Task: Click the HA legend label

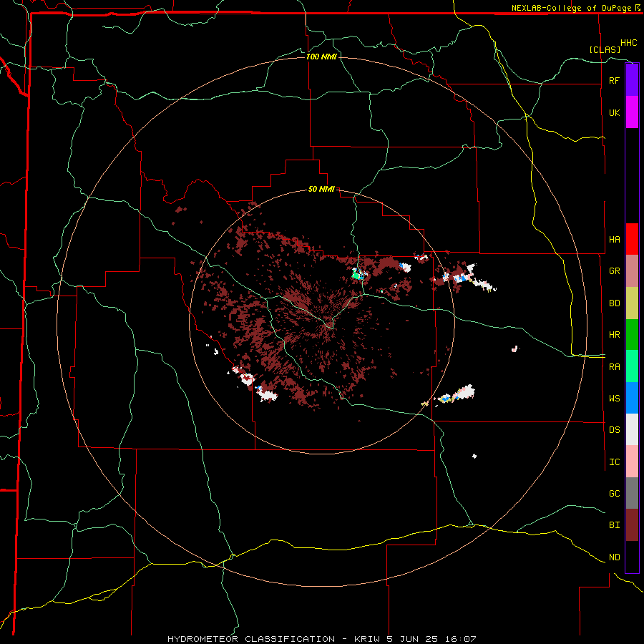Action: point(614,239)
